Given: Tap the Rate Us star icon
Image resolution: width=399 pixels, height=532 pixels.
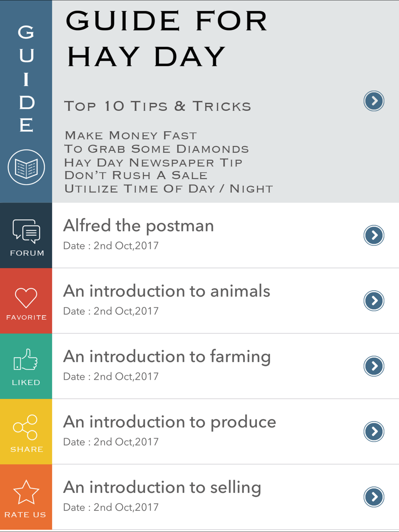Looking at the screenshot, I should click(x=26, y=492).
